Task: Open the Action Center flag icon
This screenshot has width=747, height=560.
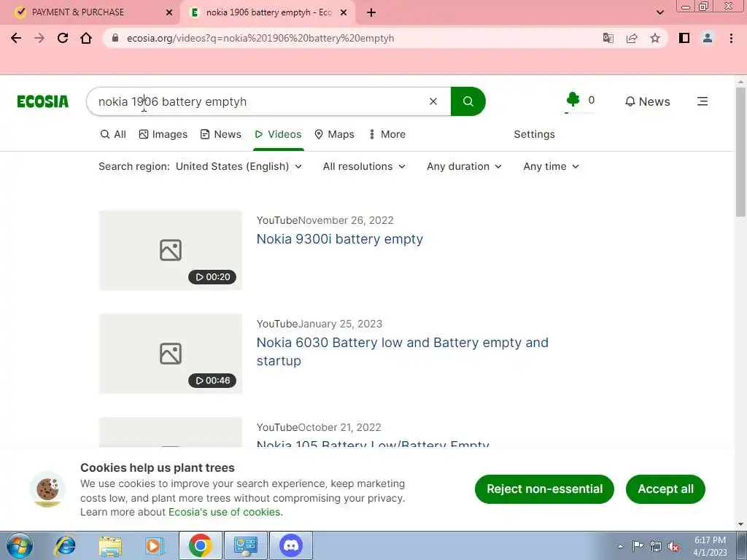Action: point(638,546)
